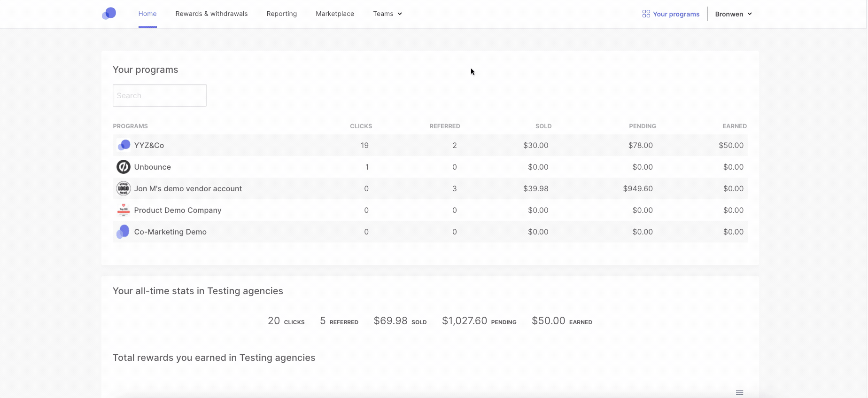Click the Your programs section heading
The image size is (868, 398).
(145, 70)
